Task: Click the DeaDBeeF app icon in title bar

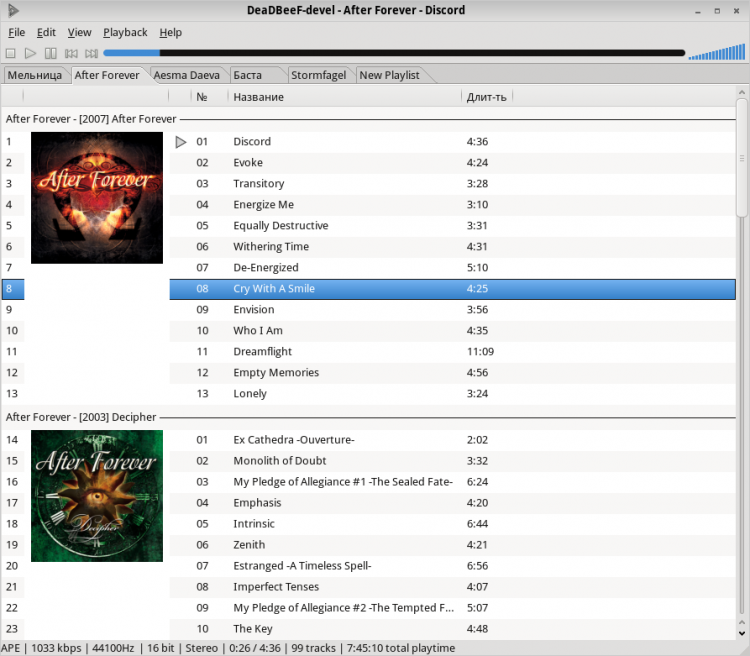Action: [x=13, y=10]
